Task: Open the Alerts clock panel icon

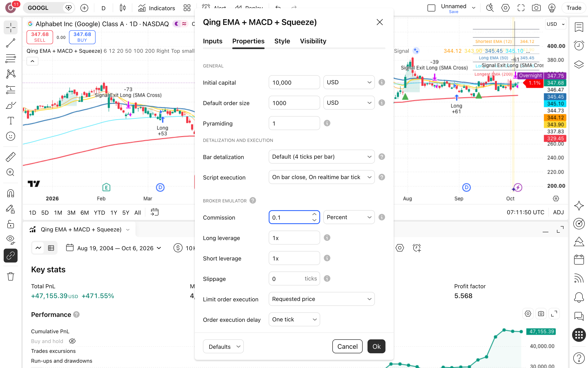Action: click(x=579, y=45)
